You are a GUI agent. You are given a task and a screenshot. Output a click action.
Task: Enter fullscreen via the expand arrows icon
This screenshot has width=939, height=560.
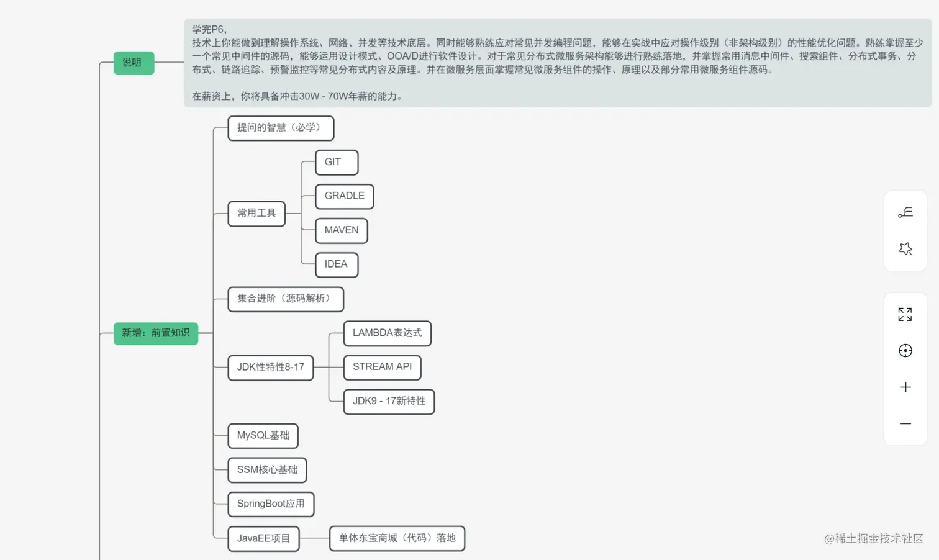905,314
